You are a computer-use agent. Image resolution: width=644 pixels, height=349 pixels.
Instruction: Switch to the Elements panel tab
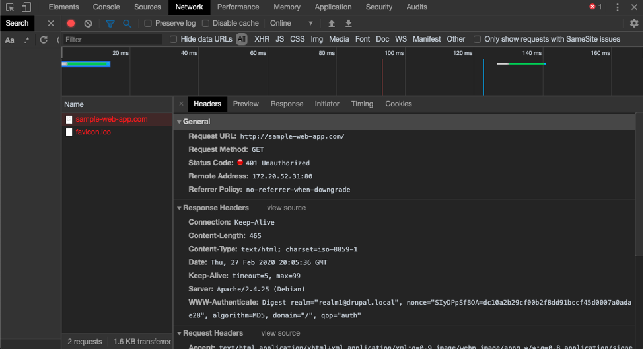point(63,7)
